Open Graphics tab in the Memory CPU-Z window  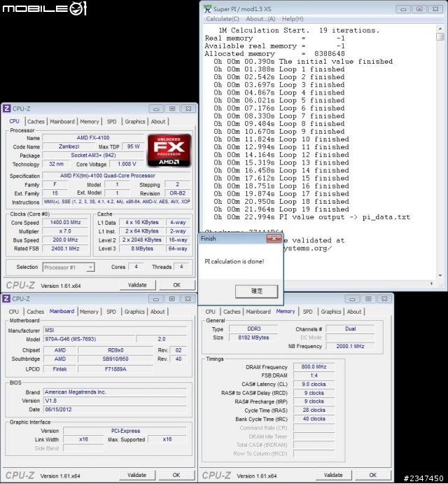[331, 312]
